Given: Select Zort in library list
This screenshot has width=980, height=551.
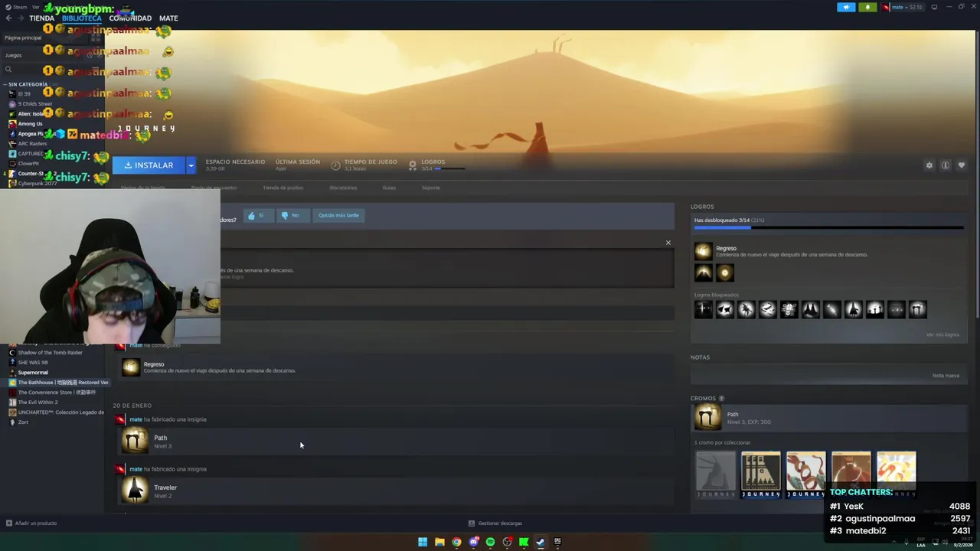Looking at the screenshot, I should point(23,422).
